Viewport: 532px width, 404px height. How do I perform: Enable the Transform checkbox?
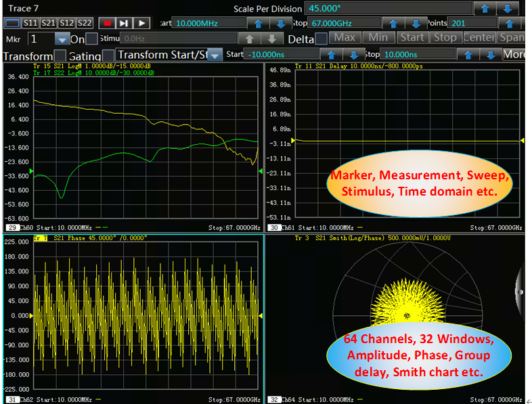60,55
